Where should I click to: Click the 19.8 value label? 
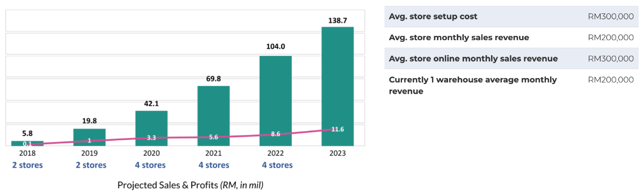[x=89, y=121]
